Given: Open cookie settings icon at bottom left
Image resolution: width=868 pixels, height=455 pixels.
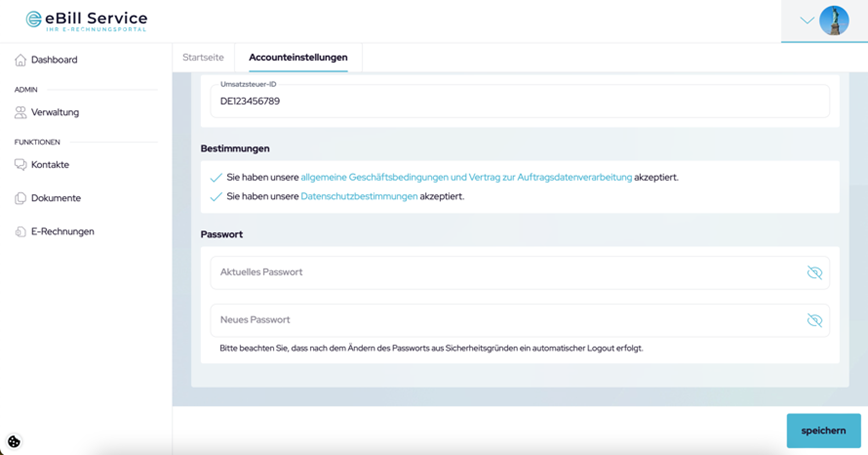Looking at the screenshot, I should pos(14,441).
